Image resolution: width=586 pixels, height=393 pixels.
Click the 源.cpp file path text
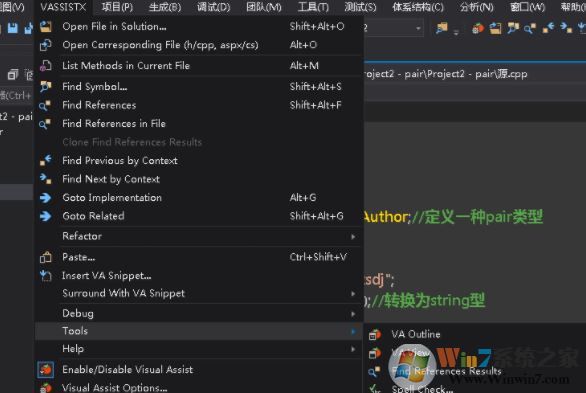click(x=445, y=74)
